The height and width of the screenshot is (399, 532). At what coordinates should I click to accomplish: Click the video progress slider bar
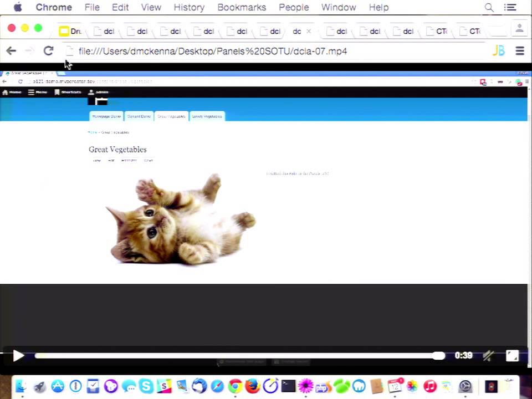(240, 356)
